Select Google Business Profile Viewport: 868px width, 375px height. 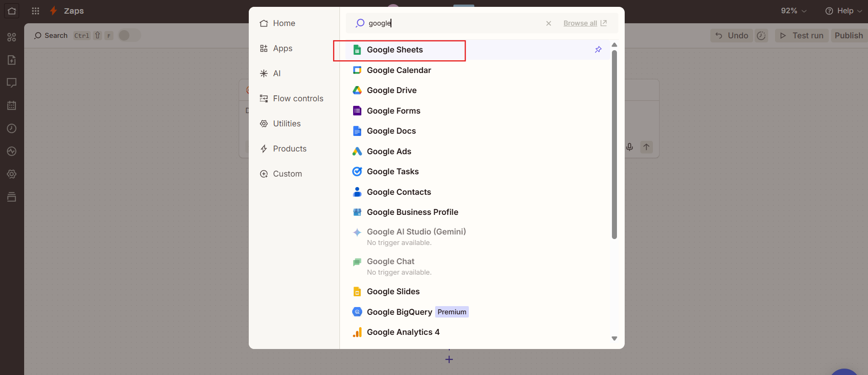coord(477,212)
